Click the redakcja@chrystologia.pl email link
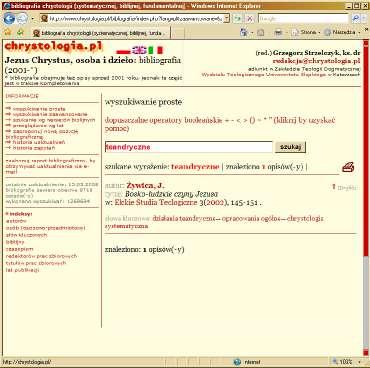The image size is (370, 368). click(316, 61)
